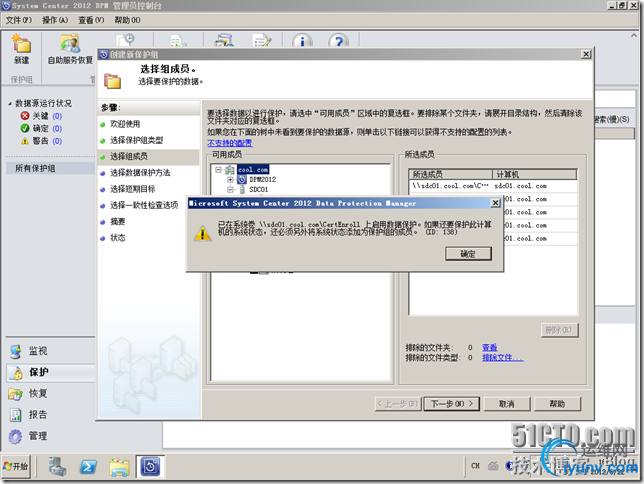Click the 帮助 button in the wizard
The image size is (644, 484).
pyautogui.click(x=557, y=404)
